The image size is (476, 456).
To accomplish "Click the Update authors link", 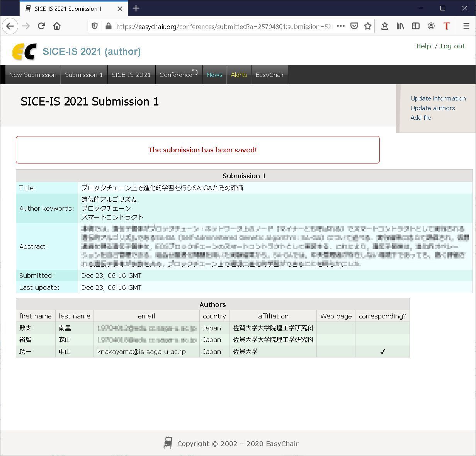I will 432,108.
